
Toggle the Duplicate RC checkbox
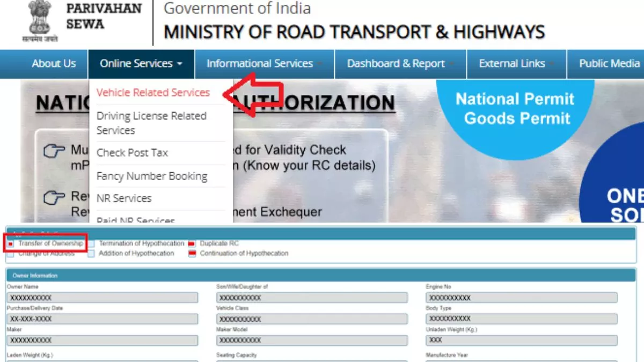pyautogui.click(x=192, y=243)
